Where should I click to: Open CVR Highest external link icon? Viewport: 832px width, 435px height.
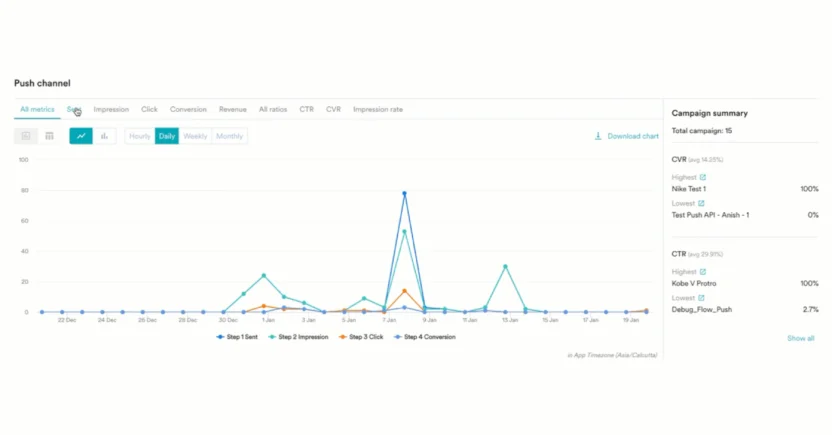point(703,177)
